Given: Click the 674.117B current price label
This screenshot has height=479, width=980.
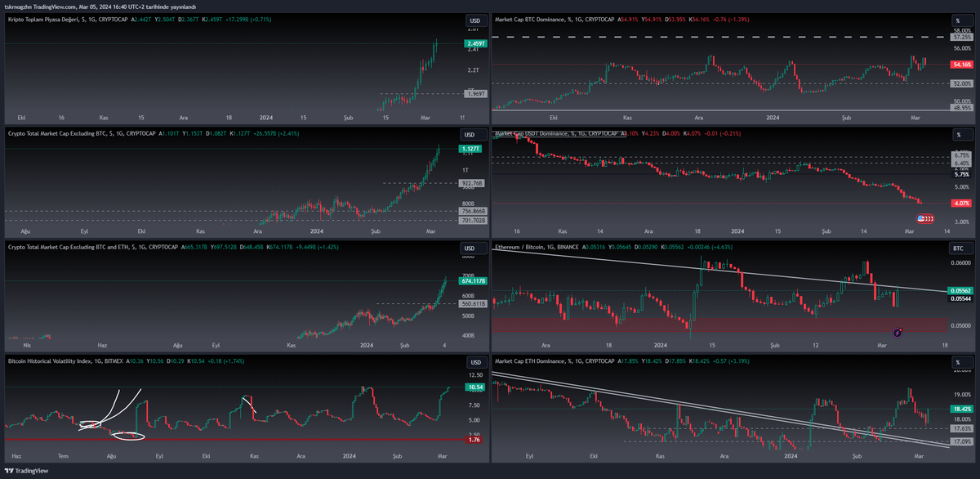Looking at the screenshot, I should (474, 280).
